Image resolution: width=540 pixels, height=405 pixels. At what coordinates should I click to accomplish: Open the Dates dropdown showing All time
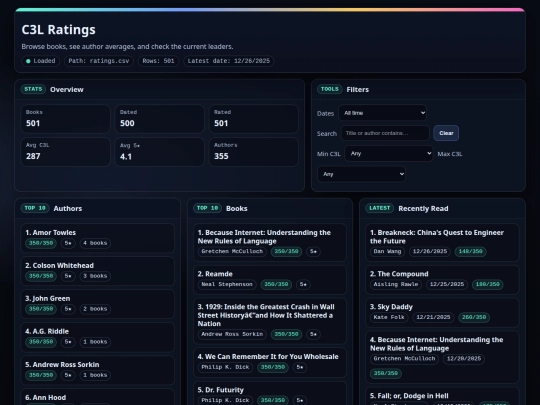pyautogui.click(x=383, y=113)
